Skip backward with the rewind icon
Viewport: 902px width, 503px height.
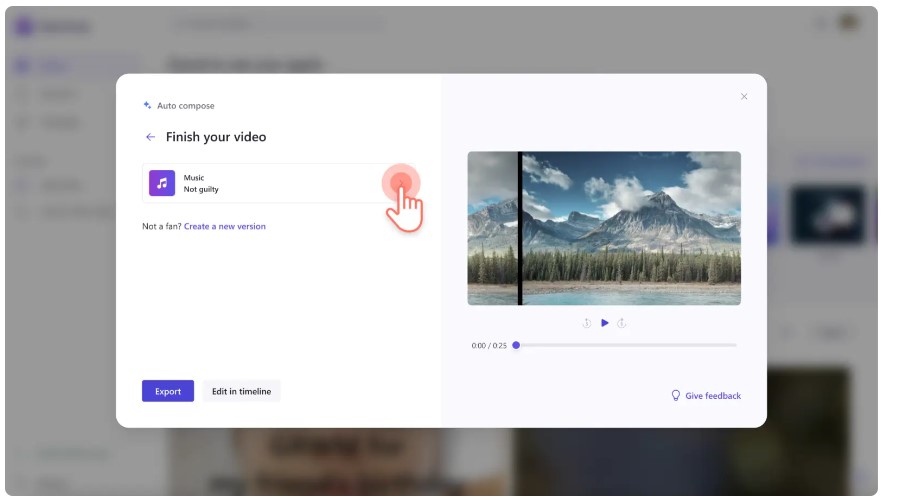point(587,323)
